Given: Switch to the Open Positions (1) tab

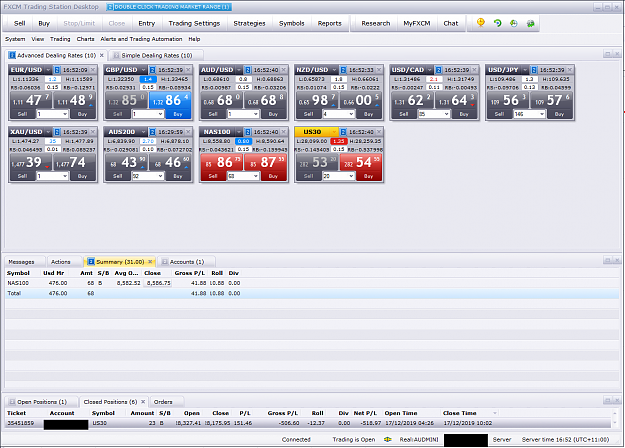Looking at the screenshot, I should click(x=41, y=402).
